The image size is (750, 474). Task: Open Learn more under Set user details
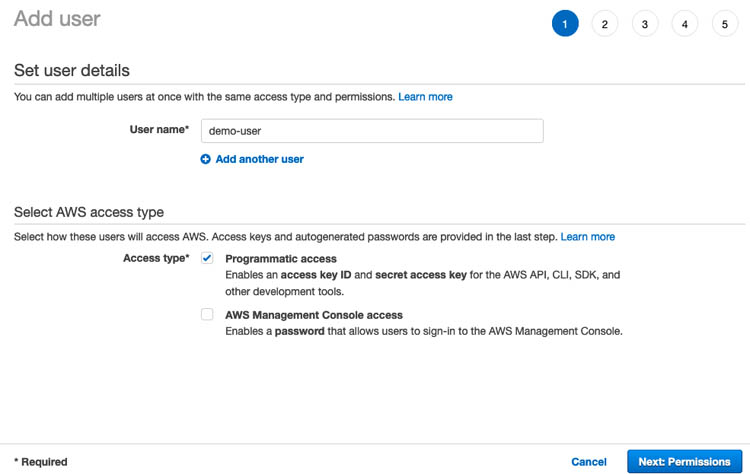425,97
